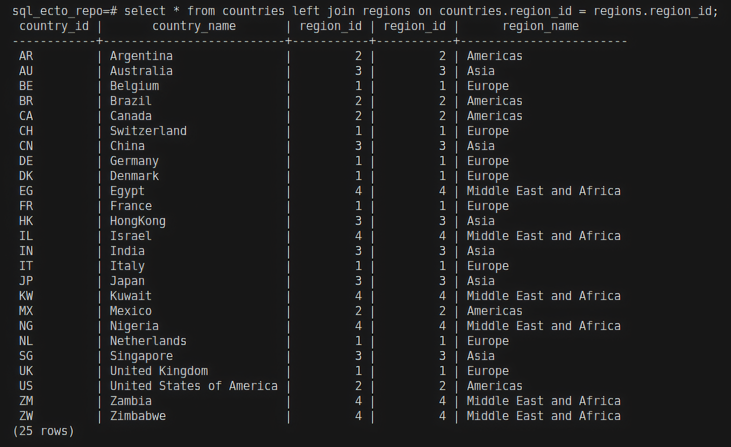Select the Zimbabwe country name

coord(137,416)
